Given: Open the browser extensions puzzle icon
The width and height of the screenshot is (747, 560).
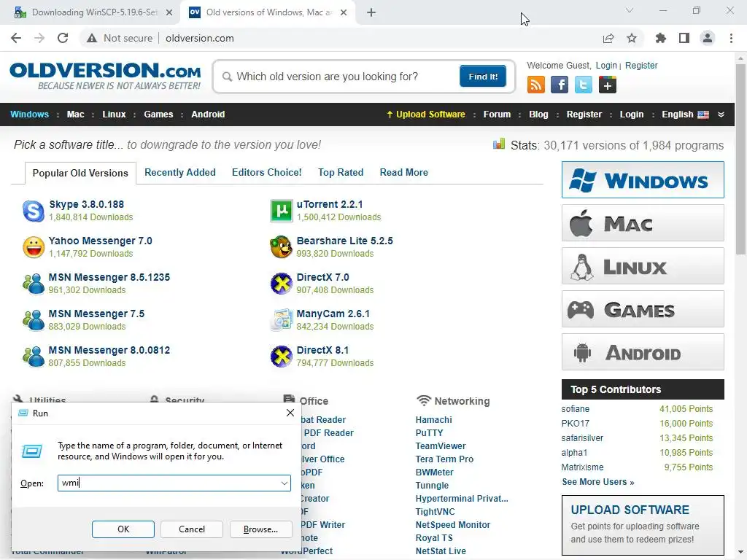Looking at the screenshot, I should (660, 38).
